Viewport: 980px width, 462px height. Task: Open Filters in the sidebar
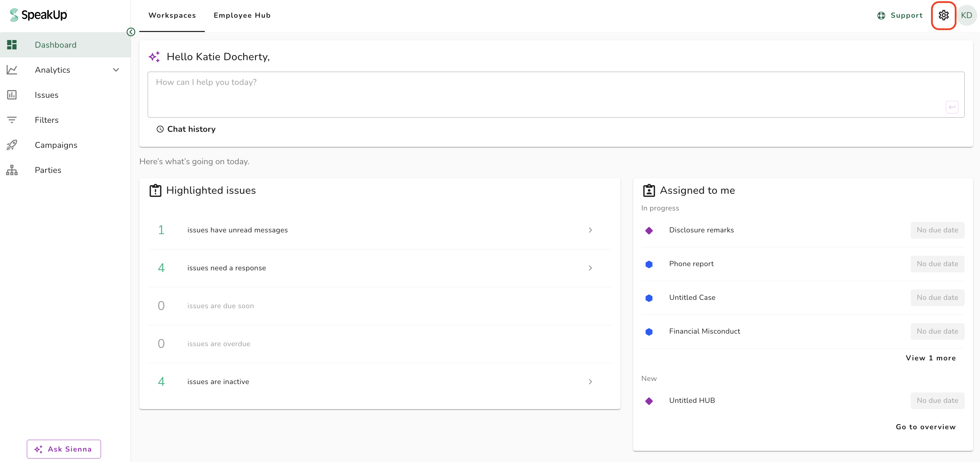(x=65, y=120)
